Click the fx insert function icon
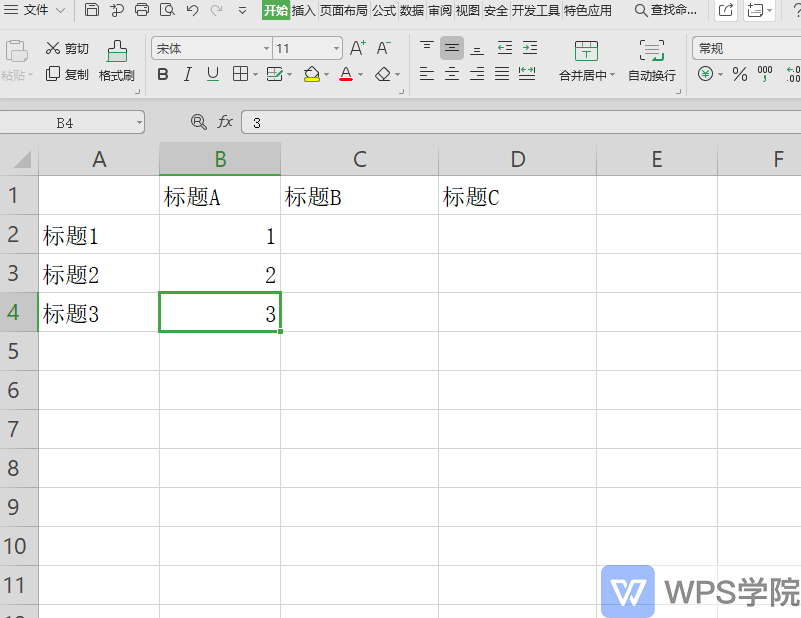 point(225,122)
